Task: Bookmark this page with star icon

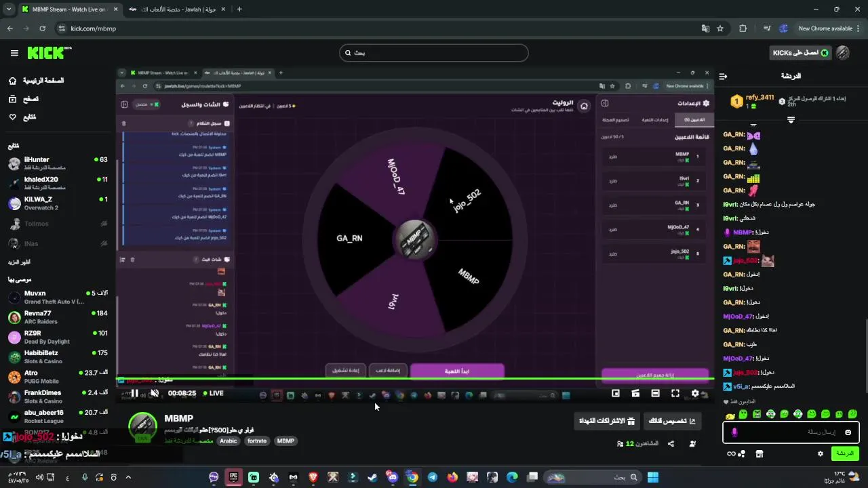Action: pyautogui.click(x=720, y=28)
